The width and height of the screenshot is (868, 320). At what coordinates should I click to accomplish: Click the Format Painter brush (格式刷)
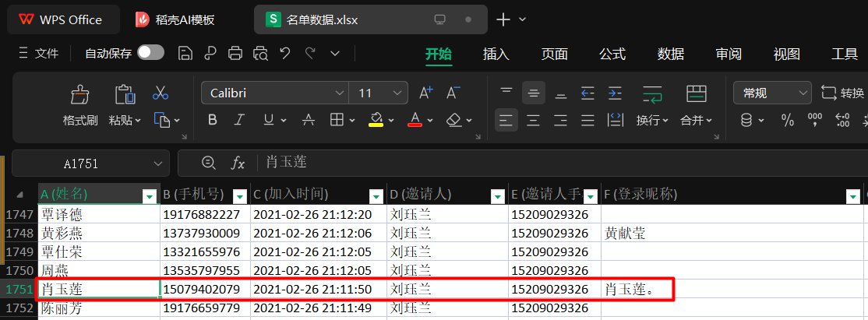[80, 95]
